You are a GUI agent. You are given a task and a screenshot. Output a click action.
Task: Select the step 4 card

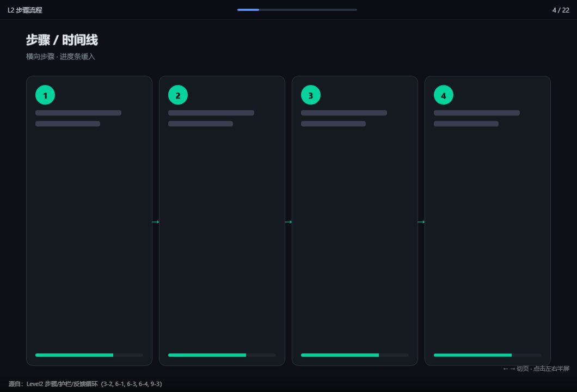point(488,221)
